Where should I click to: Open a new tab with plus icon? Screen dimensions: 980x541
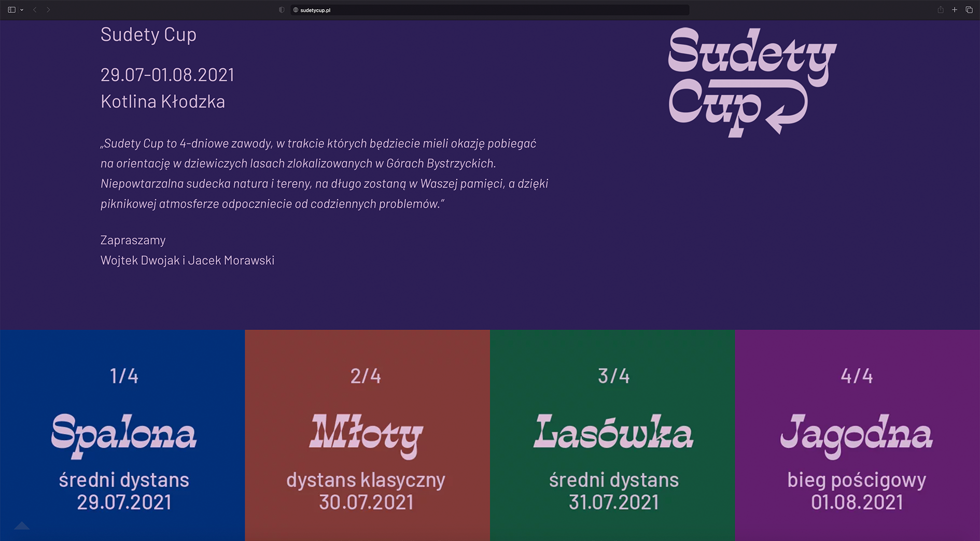click(x=955, y=10)
